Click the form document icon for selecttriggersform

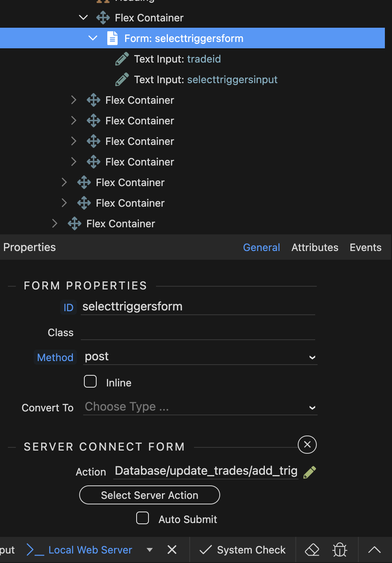(x=112, y=38)
